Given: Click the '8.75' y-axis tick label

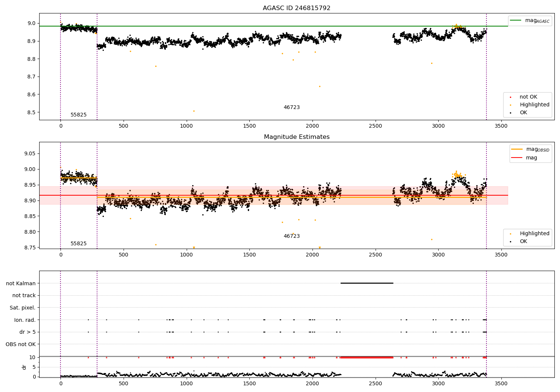Looking at the screenshot, I should point(30,248).
